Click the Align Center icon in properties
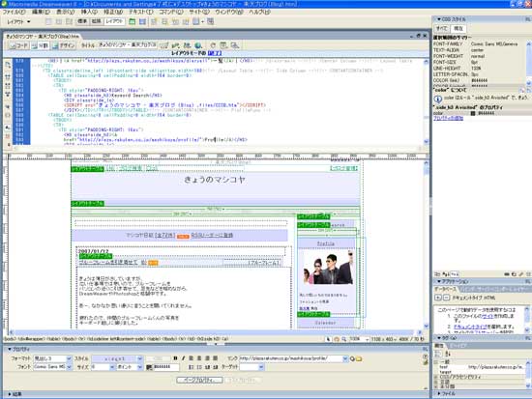This screenshot has height=399, width=532. click(x=199, y=358)
